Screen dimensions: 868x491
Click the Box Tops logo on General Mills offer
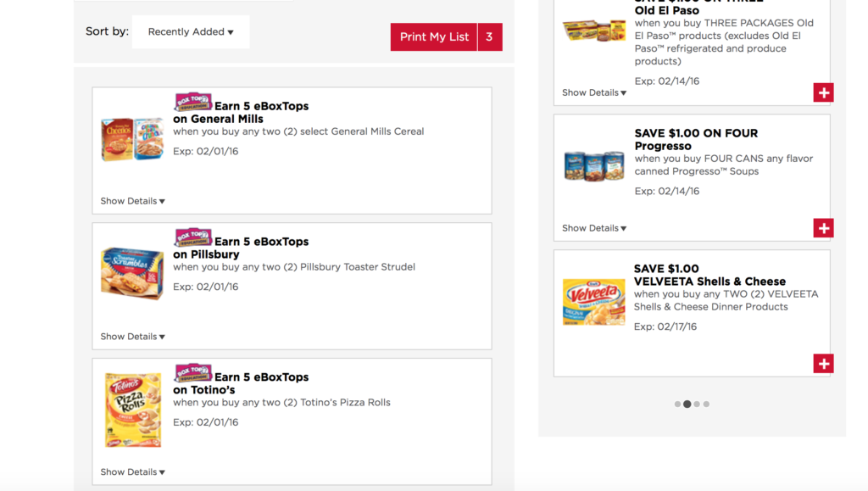(x=192, y=102)
